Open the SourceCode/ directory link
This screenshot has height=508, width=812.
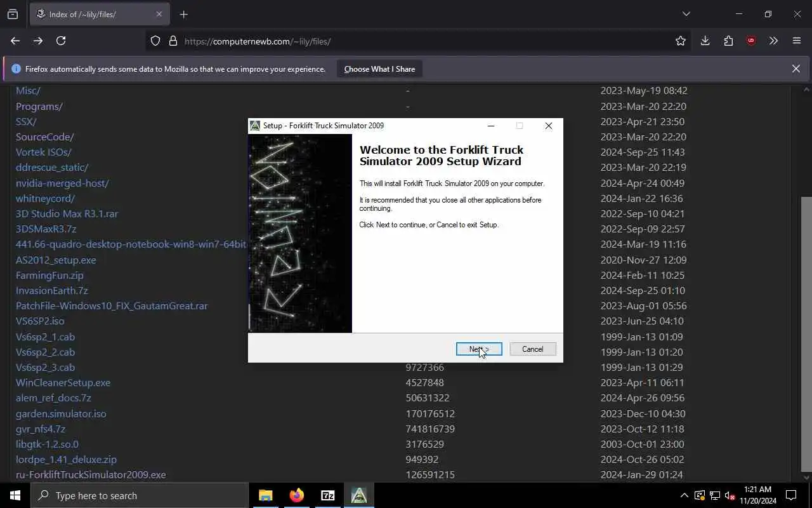tap(45, 137)
